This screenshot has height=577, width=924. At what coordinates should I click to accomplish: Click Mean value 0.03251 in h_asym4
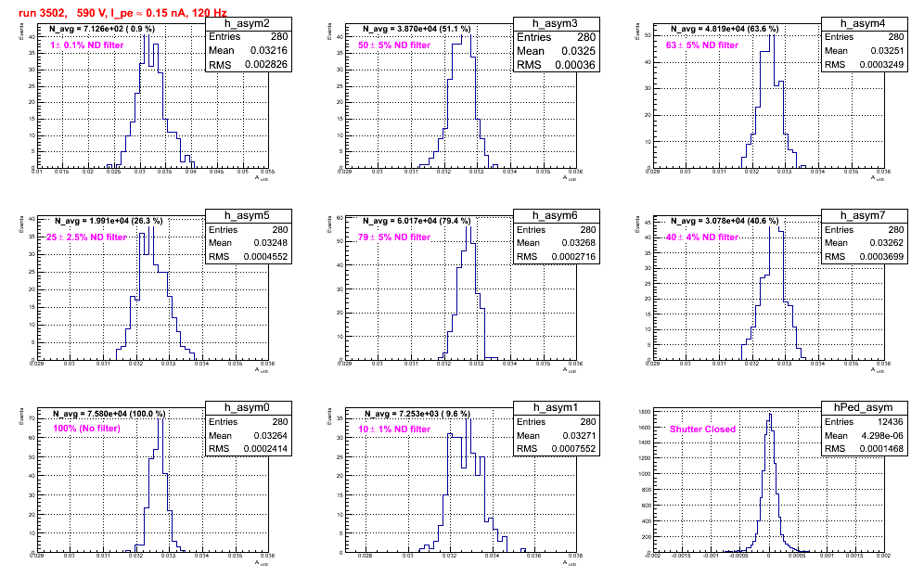pos(887,51)
